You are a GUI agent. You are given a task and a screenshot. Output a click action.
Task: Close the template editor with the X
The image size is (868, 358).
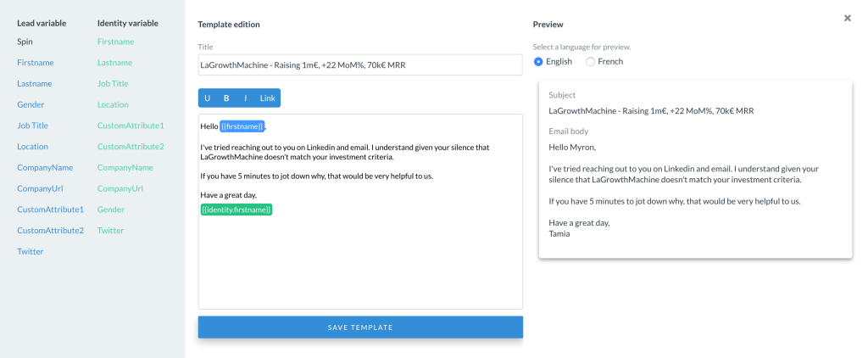pos(847,18)
